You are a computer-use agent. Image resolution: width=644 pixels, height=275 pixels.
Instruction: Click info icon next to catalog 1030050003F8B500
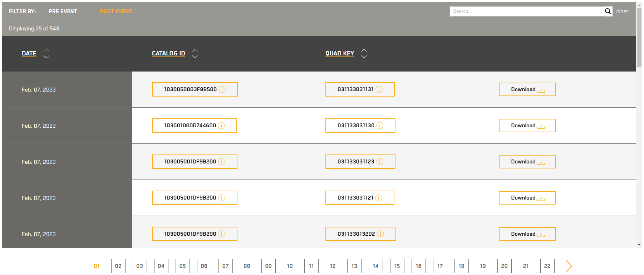[x=222, y=89]
